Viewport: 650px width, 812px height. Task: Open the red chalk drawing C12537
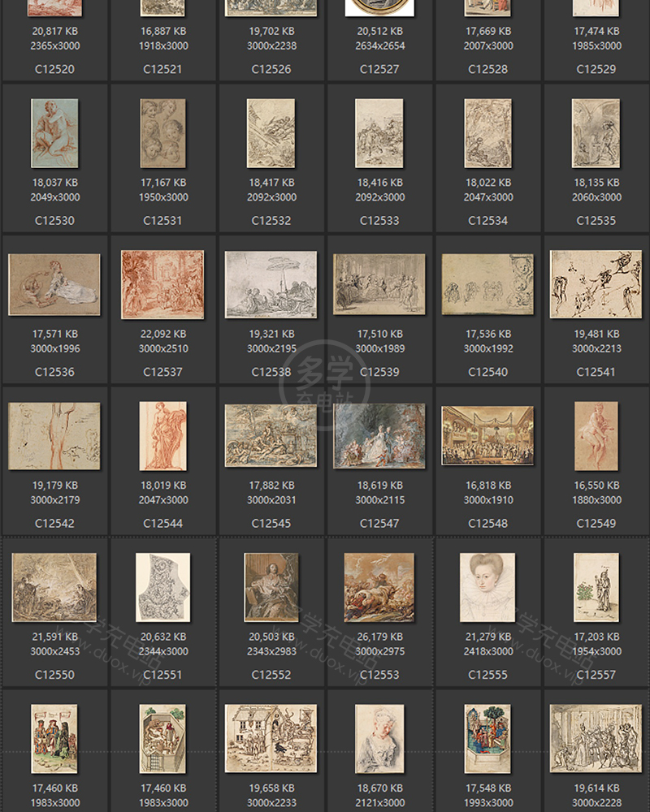162,284
